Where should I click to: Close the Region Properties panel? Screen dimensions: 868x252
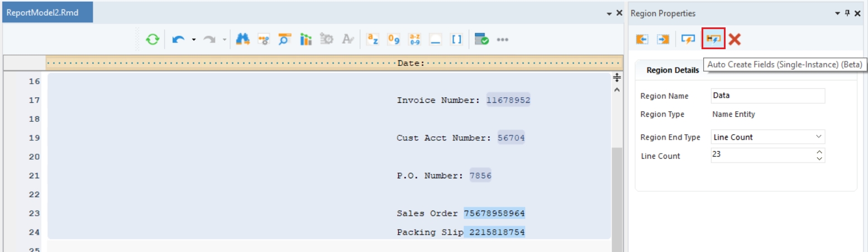coord(857,13)
